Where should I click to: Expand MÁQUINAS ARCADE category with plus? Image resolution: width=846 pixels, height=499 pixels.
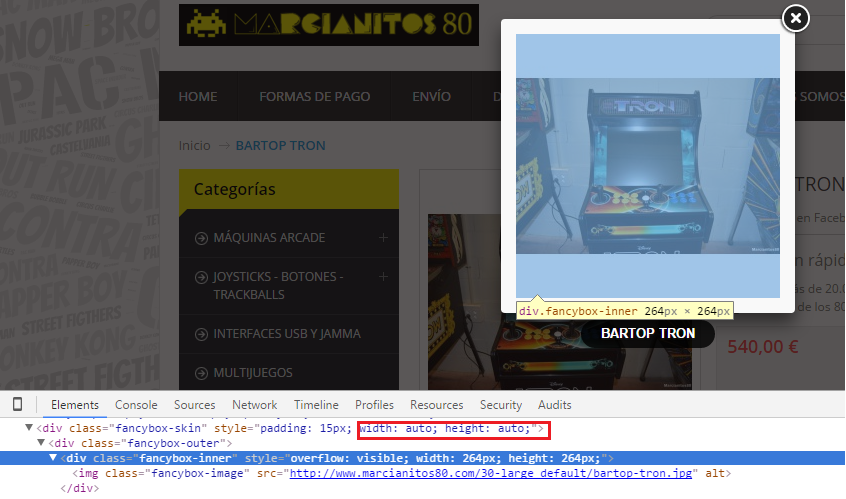(383, 237)
